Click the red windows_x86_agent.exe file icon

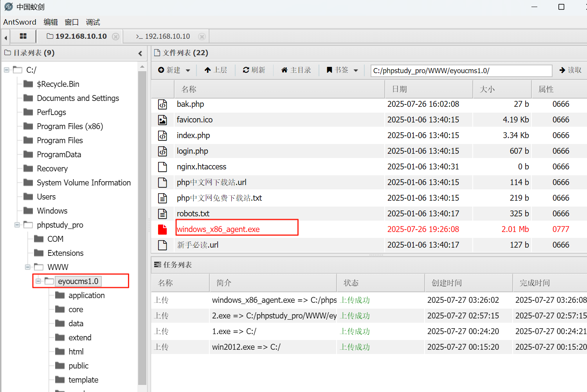point(162,229)
